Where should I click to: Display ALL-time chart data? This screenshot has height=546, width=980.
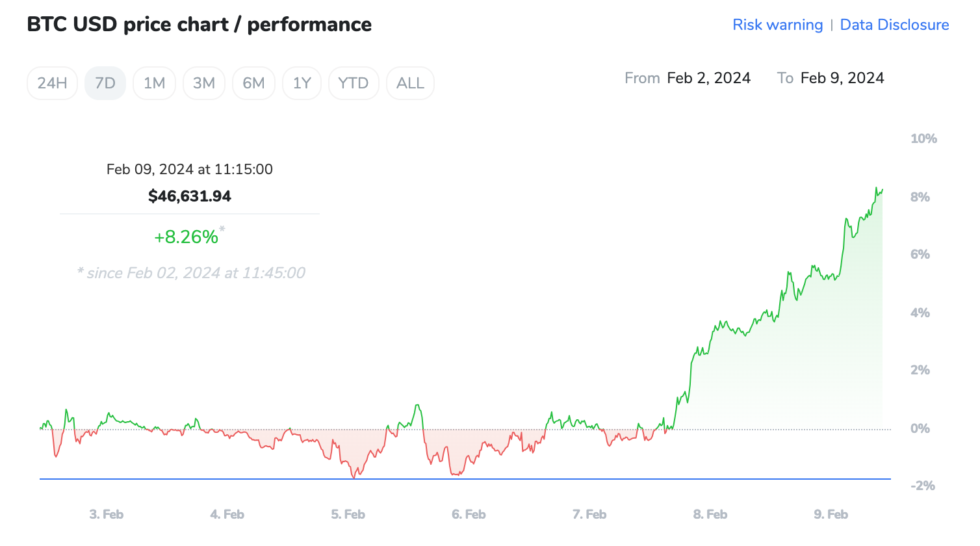point(410,83)
